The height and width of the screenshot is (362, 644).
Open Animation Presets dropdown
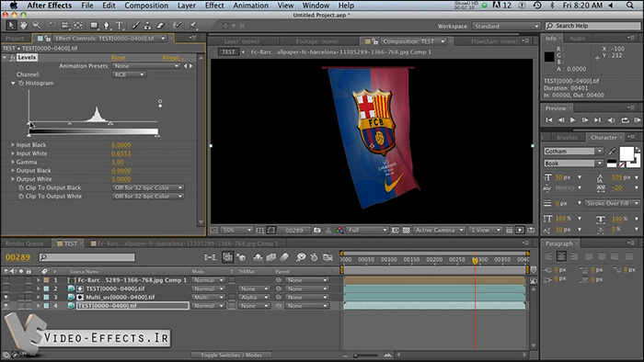click(x=146, y=66)
